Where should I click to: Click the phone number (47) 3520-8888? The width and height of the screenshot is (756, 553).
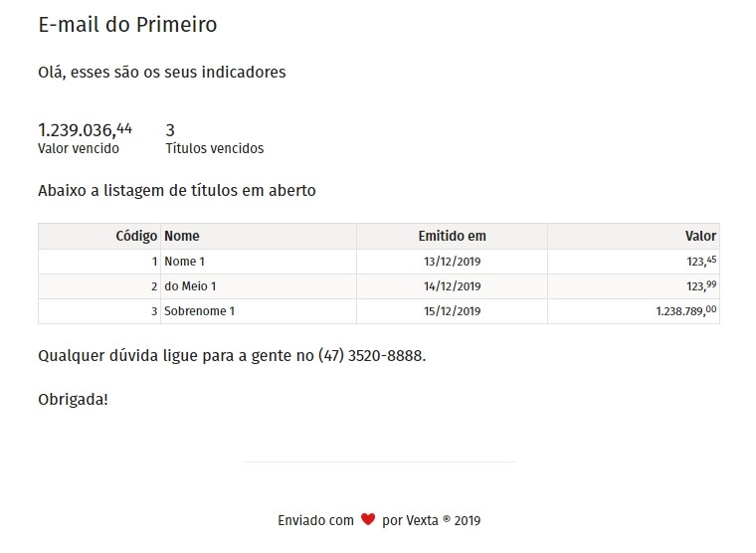pyautogui.click(x=371, y=355)
